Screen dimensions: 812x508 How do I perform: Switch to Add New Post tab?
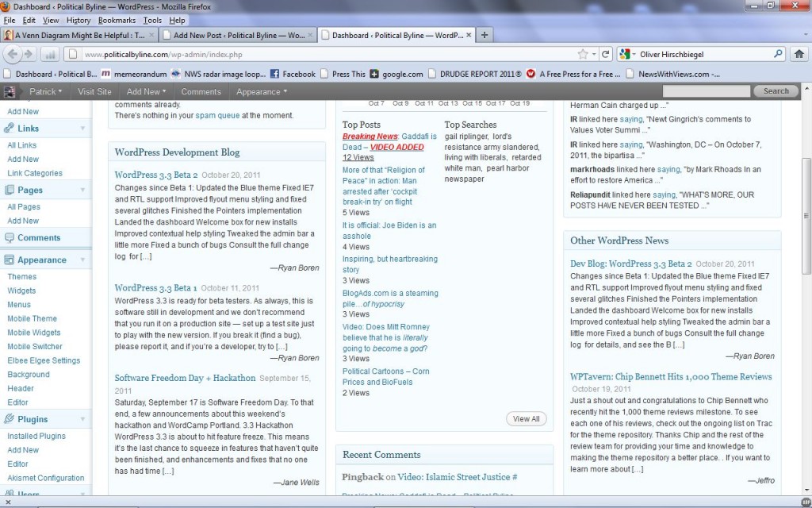[x=238, y=35]
